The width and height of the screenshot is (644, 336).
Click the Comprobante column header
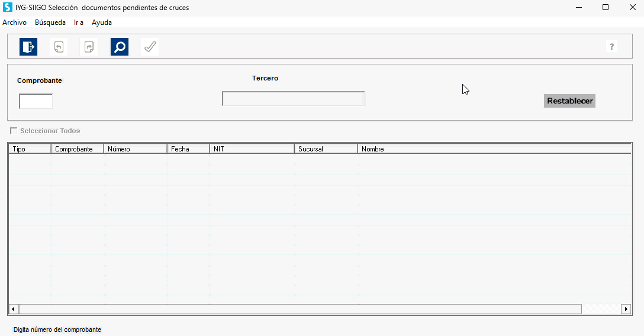[77, 149]
